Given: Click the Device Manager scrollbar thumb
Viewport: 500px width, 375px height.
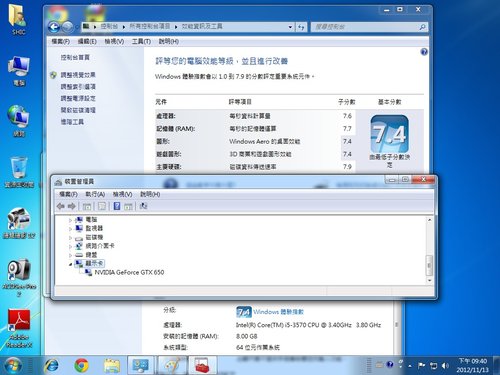Looking at the screenshot, I should pyautogui.click(x=429, y=265).
